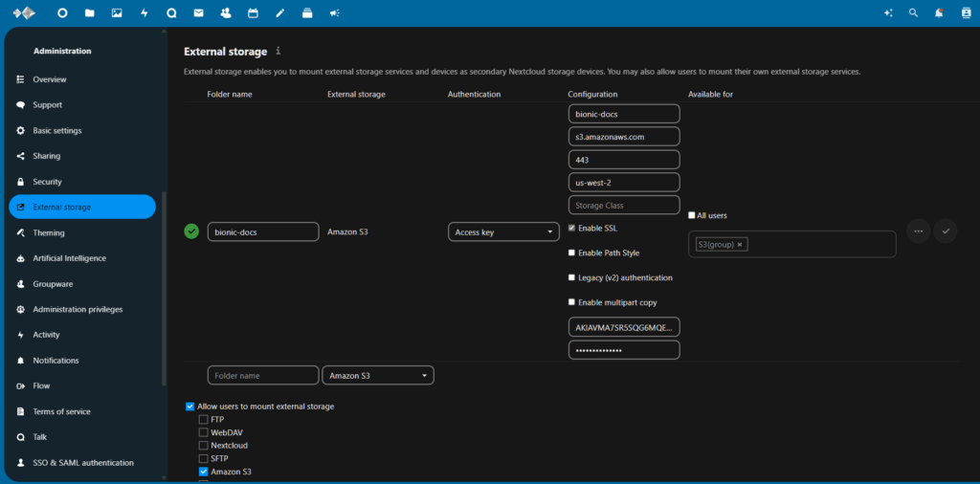Screen dimensions: 980x484
Task: Open the Contacts app icon
Action: pyautogui.click(x=226, y=12)
